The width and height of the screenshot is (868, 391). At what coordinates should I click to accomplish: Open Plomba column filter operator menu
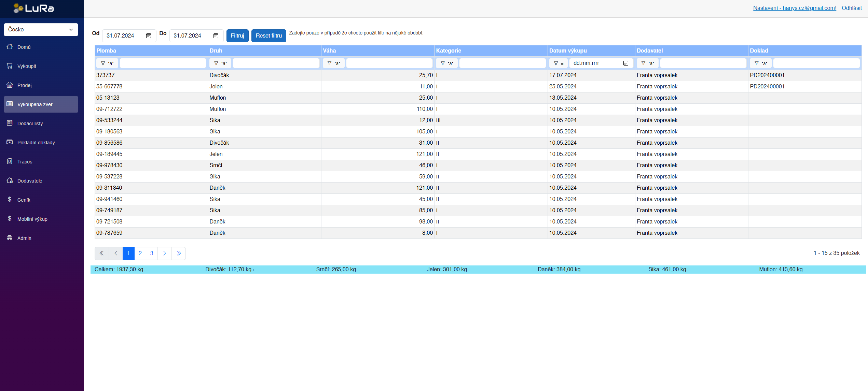pyautogui.click(x=107, y=63)
